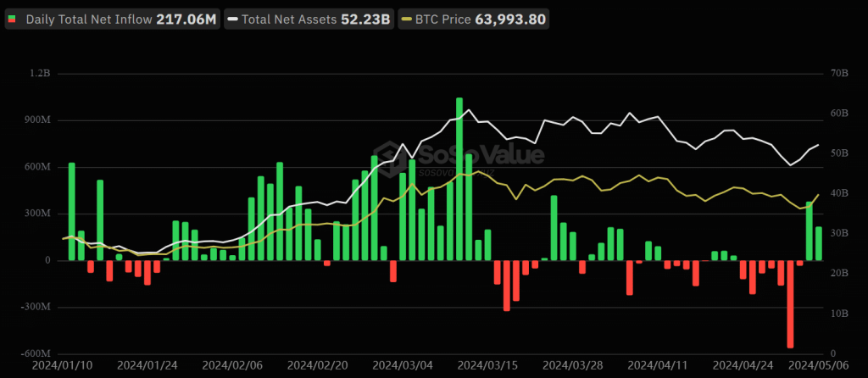Toggle the BTC Price legend series
Screen dimensions: 868x378
point(473,19)
